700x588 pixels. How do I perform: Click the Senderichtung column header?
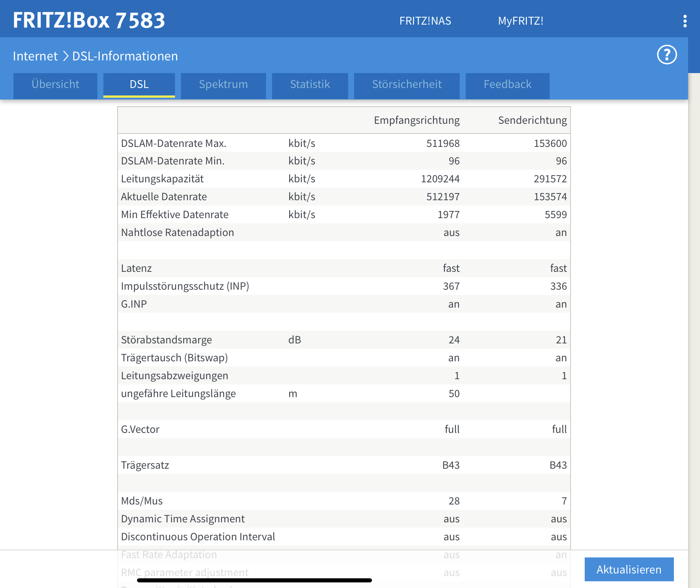tap(532, 120)
